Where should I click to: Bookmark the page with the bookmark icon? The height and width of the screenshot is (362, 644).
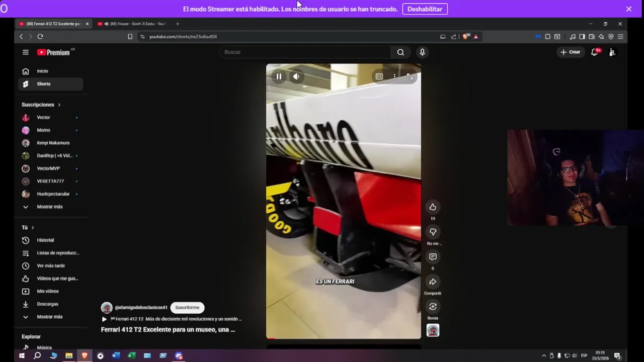pos(130,37)
